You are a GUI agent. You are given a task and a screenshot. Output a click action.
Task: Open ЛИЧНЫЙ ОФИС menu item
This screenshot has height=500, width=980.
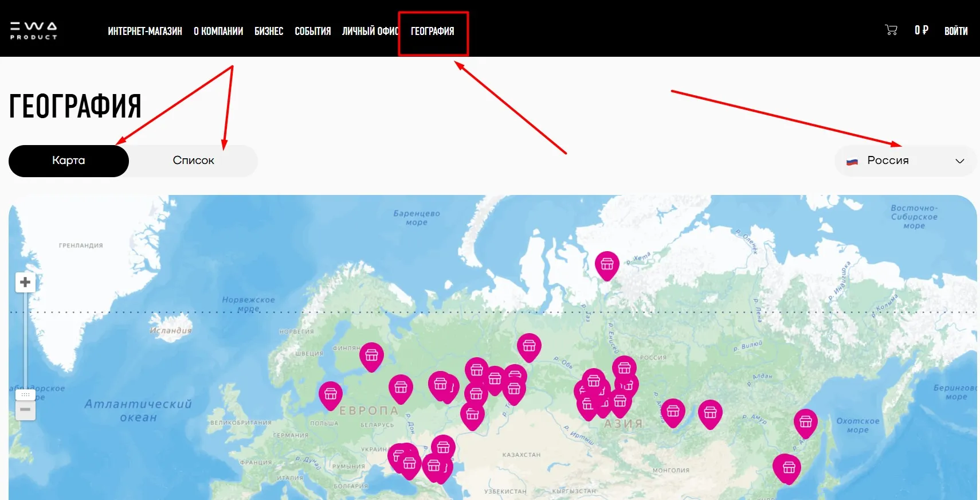pyautogui.click(x=370, y=31)
